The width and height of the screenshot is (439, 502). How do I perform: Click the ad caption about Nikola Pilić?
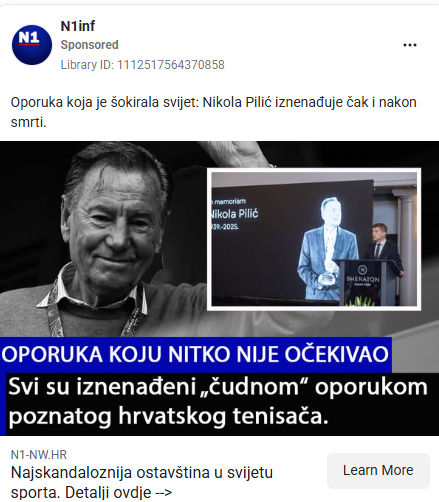[213, 112]
